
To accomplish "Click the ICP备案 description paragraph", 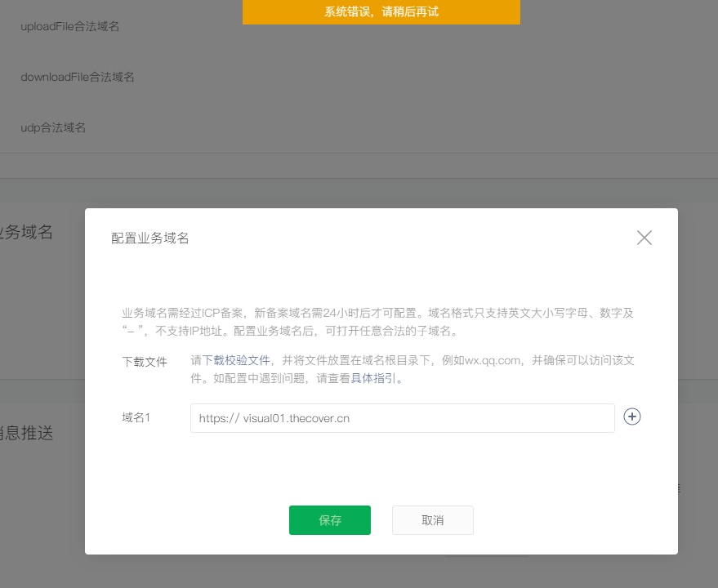I will point(377,322).
